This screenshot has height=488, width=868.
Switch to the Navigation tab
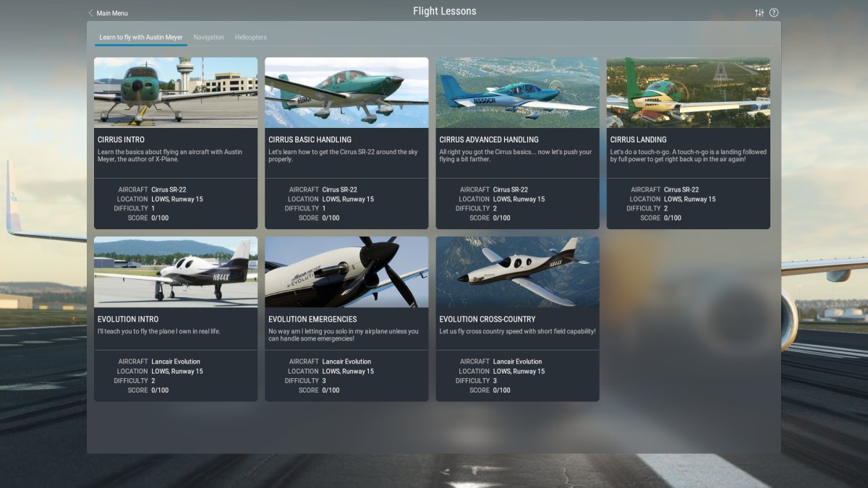click(x=208, y=37)
